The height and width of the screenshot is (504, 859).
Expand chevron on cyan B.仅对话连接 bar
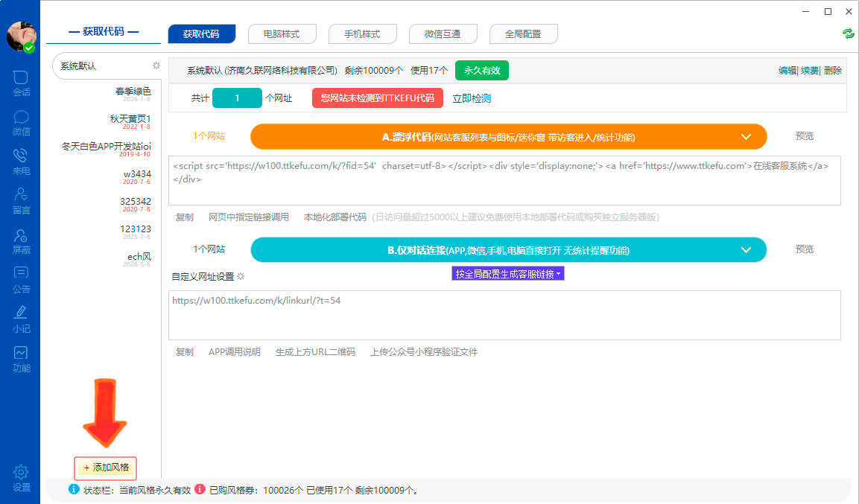coord(746,250)
